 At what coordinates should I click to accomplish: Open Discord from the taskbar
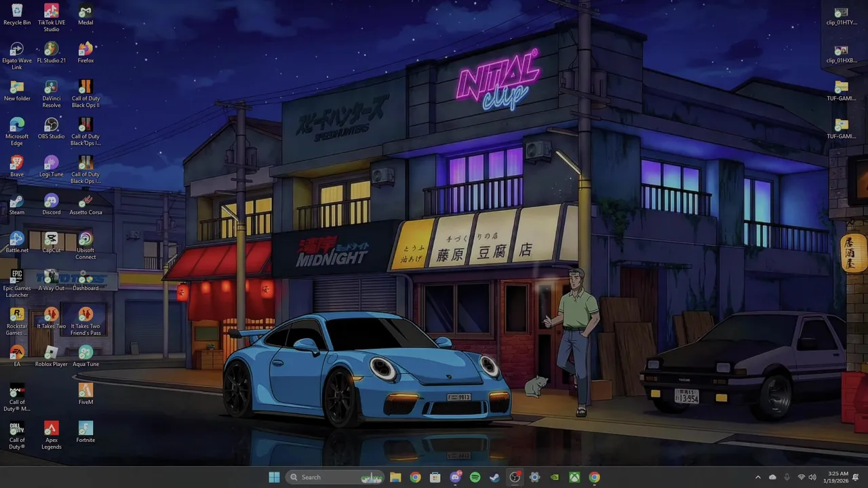(x=455, y=477)
